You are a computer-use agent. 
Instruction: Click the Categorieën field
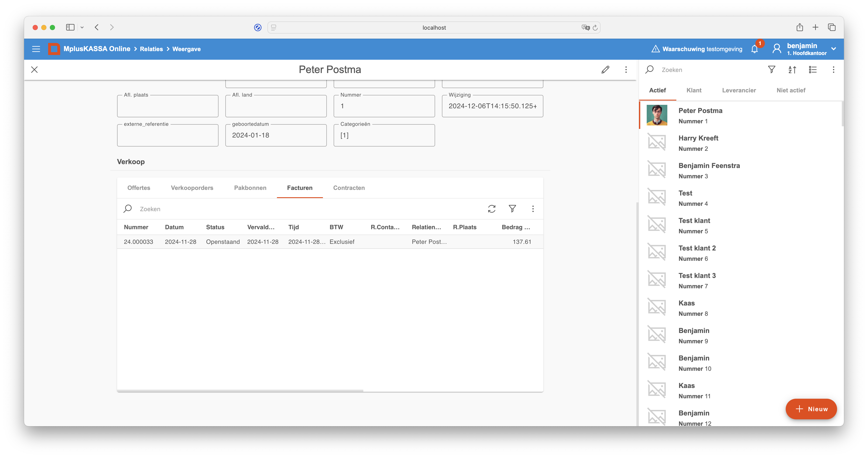[x=384, y=135]
